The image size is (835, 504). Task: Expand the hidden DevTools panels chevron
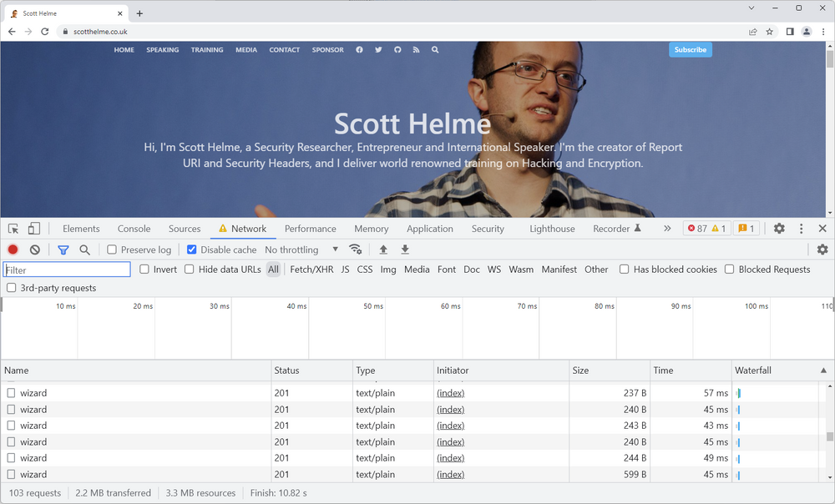click(x=667, y=228)
